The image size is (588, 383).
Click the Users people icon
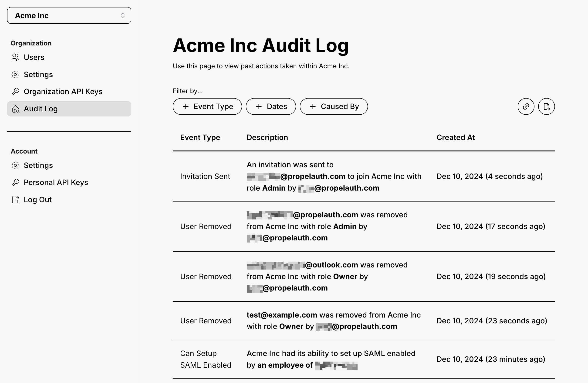click(x=15, y=57)
